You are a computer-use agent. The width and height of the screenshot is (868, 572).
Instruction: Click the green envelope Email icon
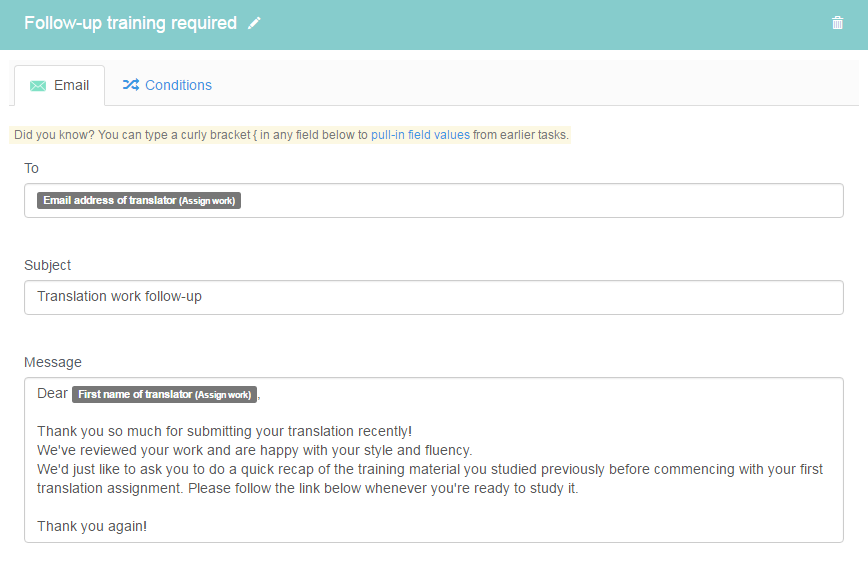pos(38,86)
